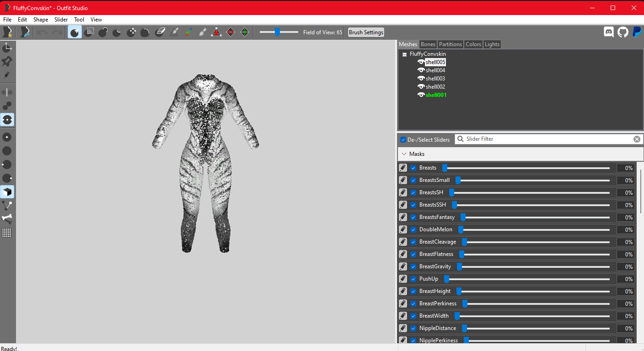
Task: Select the Move brush tool
Action: click(x=131, y=32)
